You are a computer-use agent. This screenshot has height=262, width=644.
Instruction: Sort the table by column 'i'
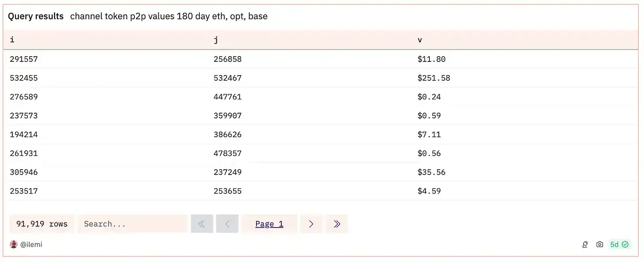[12, 40]
